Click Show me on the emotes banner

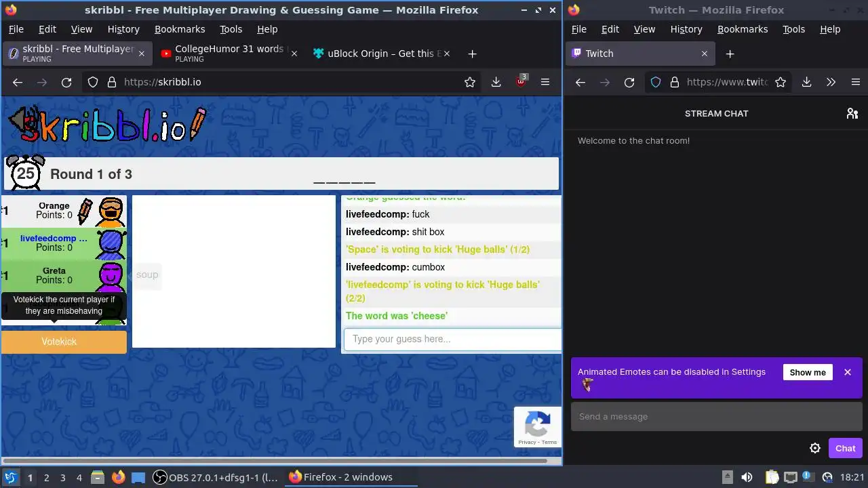[x=808, y=372]
